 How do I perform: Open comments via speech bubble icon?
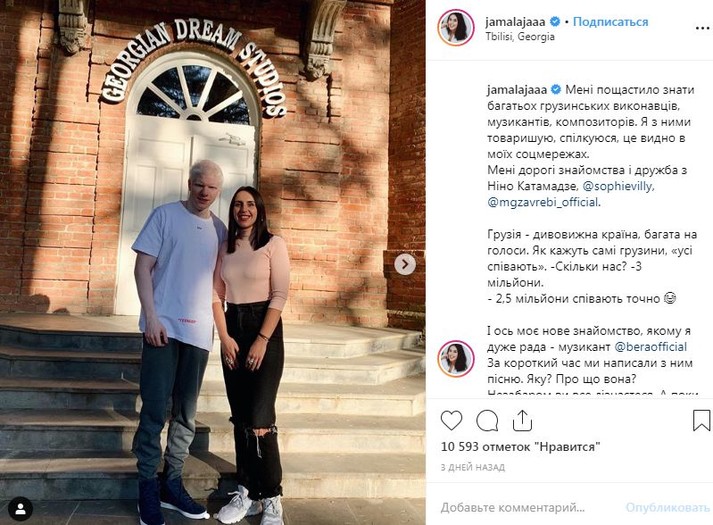(487, 420)
